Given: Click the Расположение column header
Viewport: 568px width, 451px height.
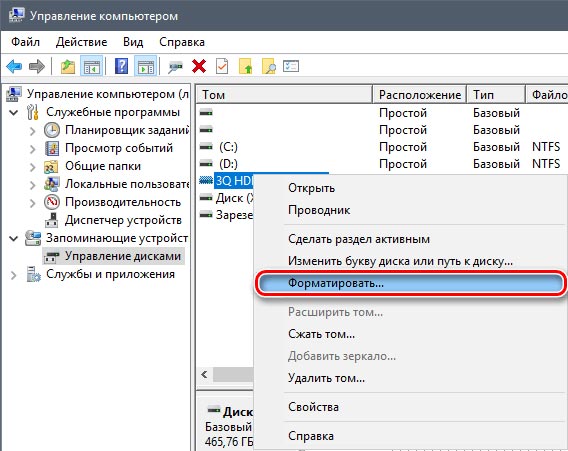Looking at the screenshot, I should (x=420, y=95).
